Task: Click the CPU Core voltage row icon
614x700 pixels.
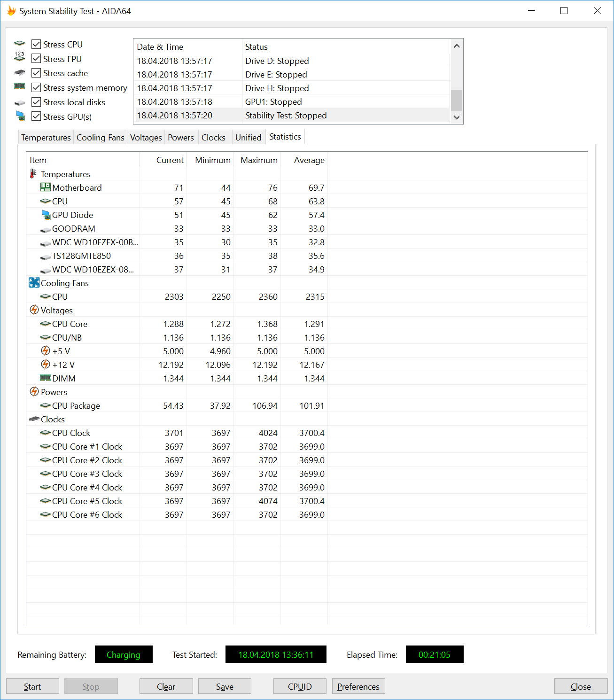Action: click(x=45, y=323)
